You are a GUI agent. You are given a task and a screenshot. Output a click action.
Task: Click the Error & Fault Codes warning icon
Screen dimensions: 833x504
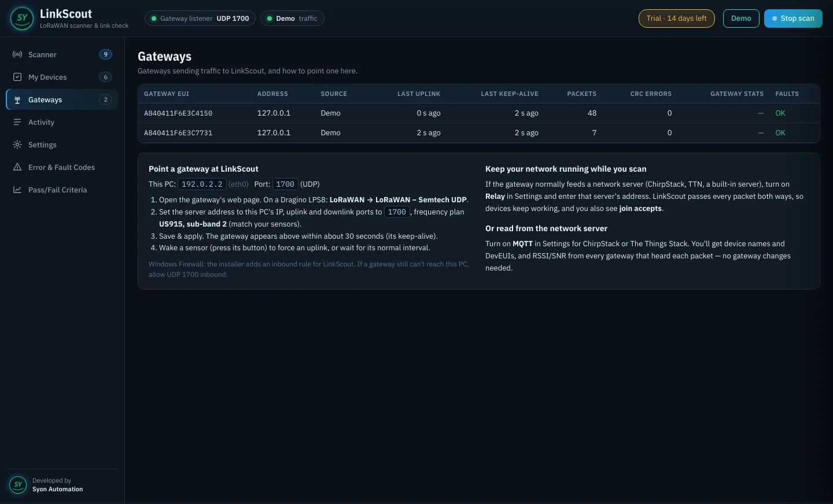pos(17,167)
